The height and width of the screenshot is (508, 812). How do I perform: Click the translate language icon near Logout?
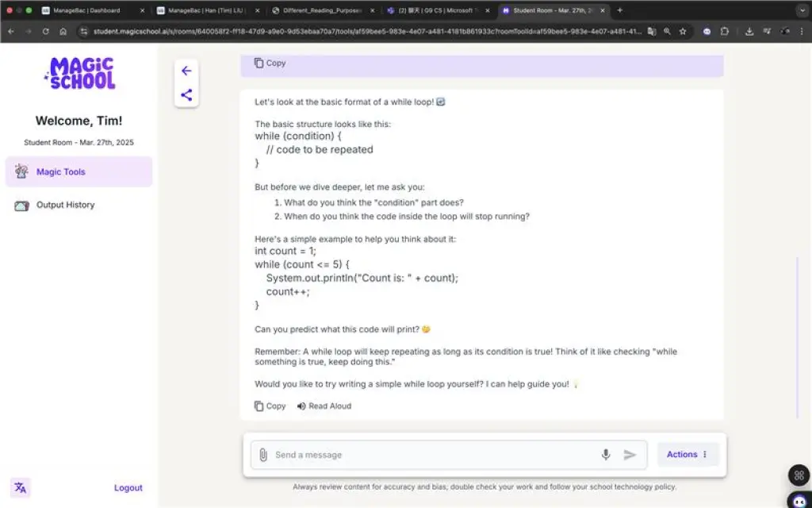(x=20, y=488)
